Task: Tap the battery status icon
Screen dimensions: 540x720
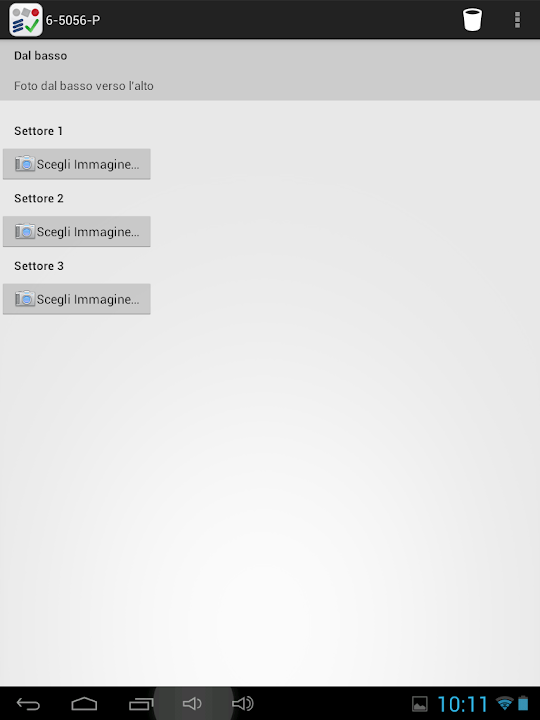Action: (523, 703)
